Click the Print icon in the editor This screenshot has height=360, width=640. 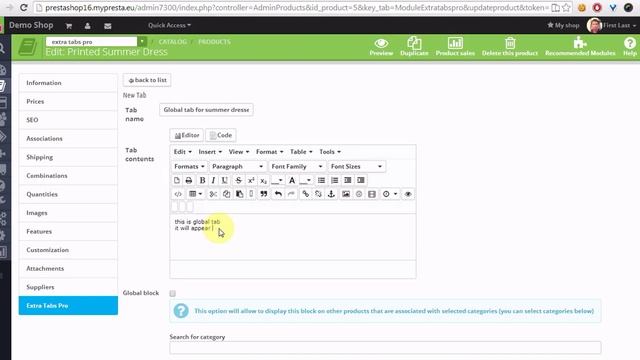(x=189, y=180)
